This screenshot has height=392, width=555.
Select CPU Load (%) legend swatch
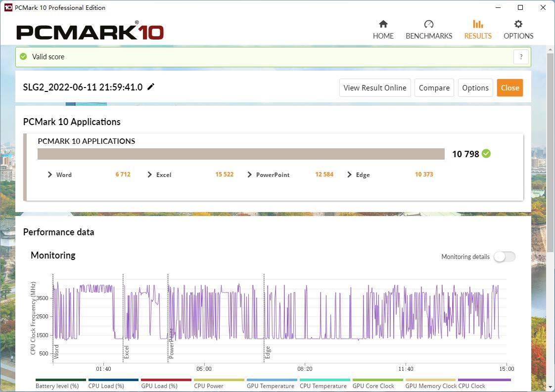point(113,380)
